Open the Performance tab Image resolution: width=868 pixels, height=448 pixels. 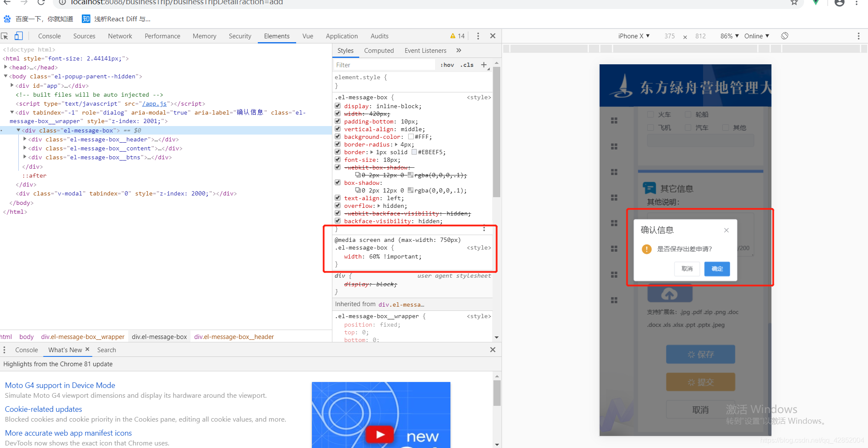pos(162,36)
